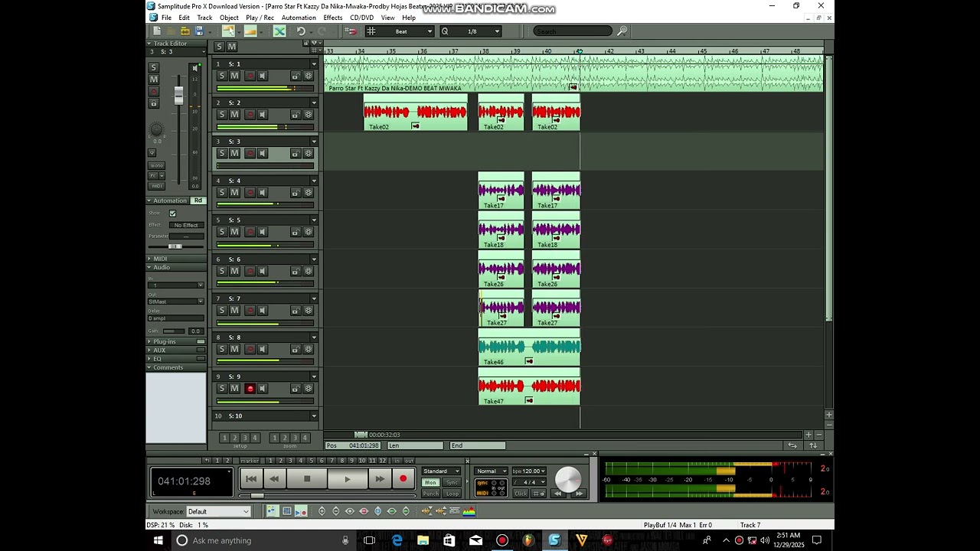The width and height of the screenshot is (980, 551).
Task: Click the Punch button in transport
Action: coord(430,494)
